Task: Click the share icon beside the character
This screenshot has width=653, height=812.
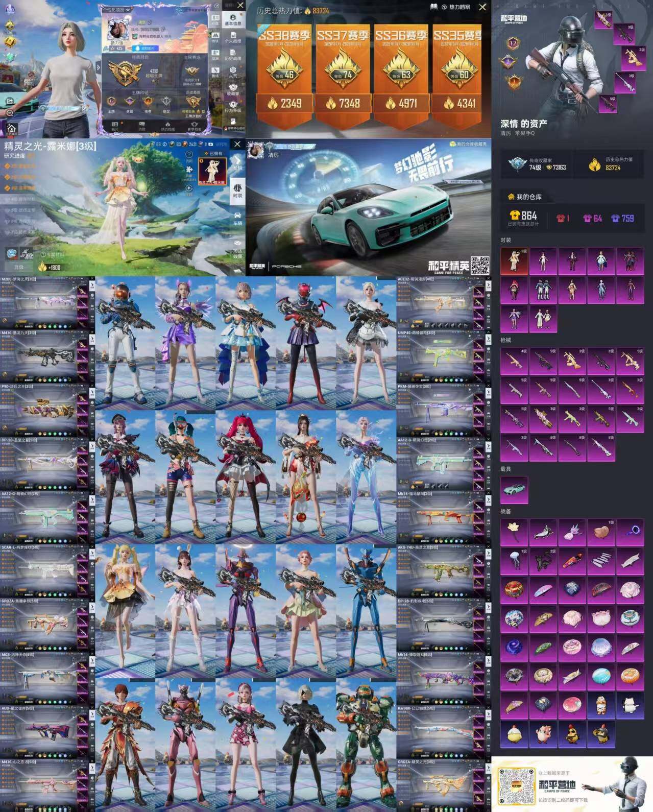Action: pos(10,102)
